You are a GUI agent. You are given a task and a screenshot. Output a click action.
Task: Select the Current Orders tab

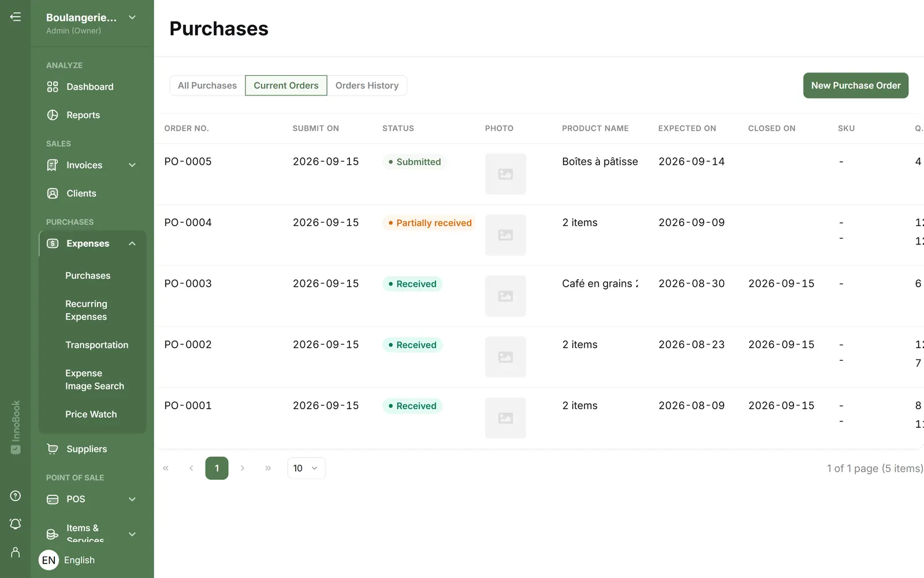pyautogui.click(x=286, y=86)
